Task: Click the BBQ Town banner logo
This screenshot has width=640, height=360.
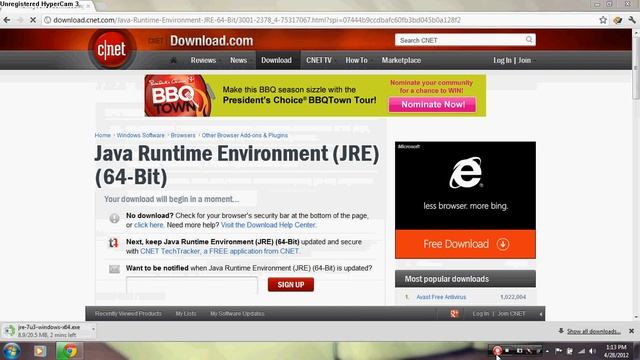Action: click(x=178, y=96)
